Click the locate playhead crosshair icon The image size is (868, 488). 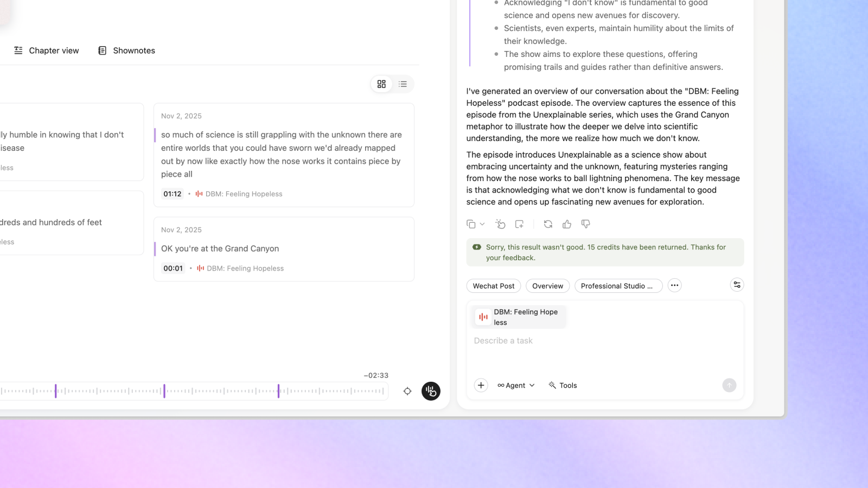[407, 391]
